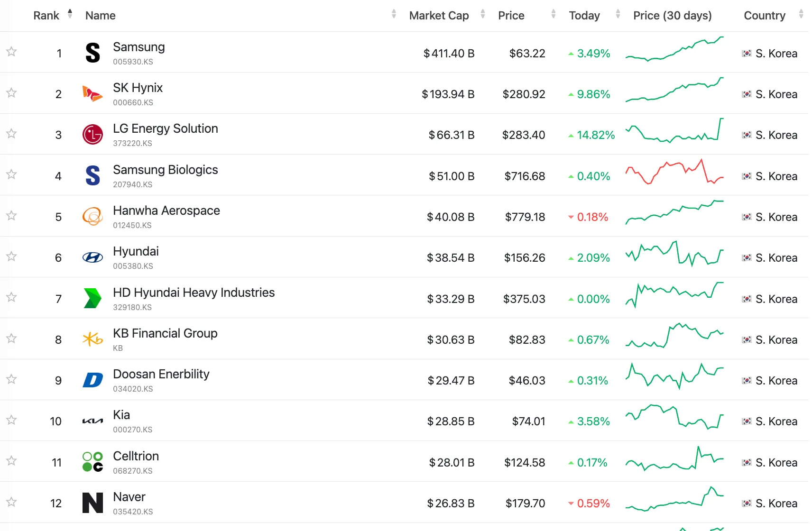Screen dimensions: 812x531
Task: Click the KB Financial Group logo
Action: pos(92,339)
